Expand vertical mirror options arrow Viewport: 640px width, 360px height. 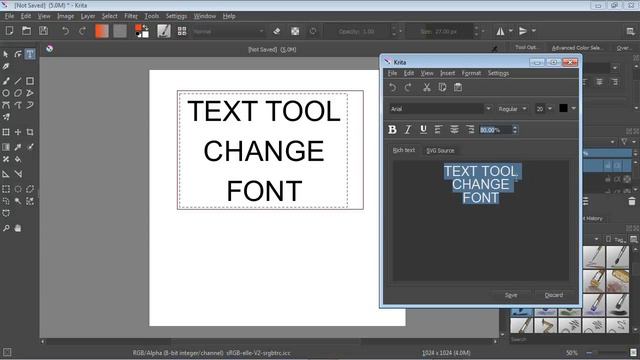pos(533,31)
